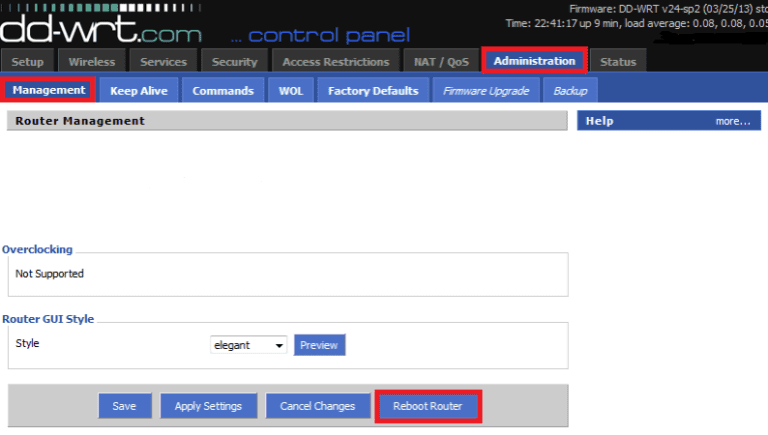Switch to Commands sub-tab

(223, 91)
